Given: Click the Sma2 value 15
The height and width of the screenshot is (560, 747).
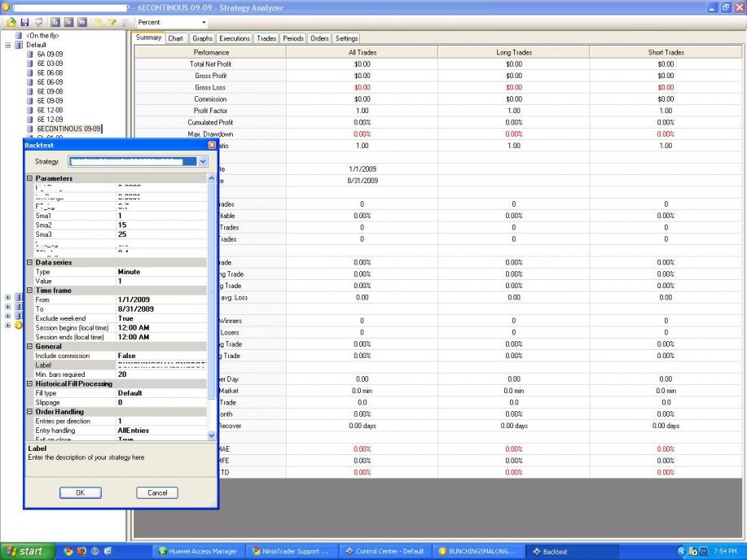Looking at the screenshot, I should [x=122, y=225].
